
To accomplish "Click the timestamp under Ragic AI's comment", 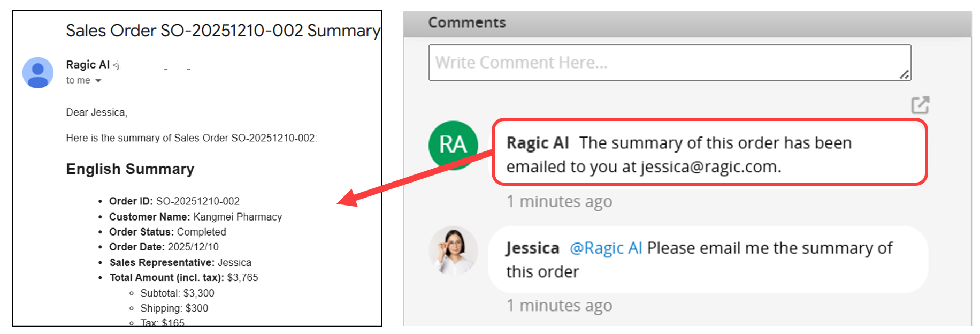I will 559,202.
